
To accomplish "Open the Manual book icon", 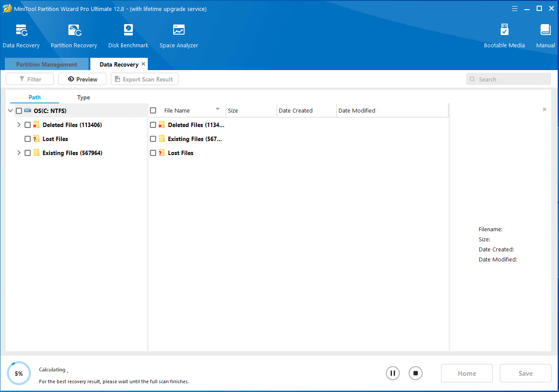I will click(x=545, y=30).
